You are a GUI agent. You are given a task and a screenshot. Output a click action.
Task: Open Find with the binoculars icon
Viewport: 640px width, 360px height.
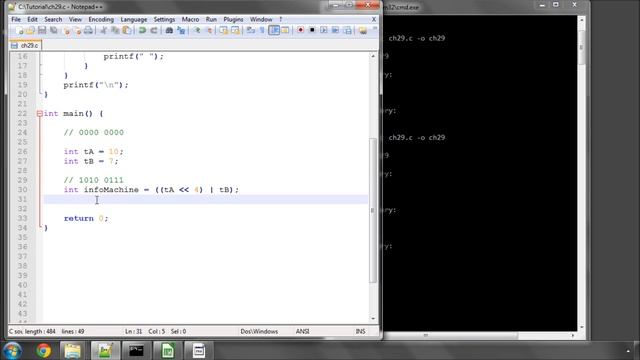pos(169,30)
